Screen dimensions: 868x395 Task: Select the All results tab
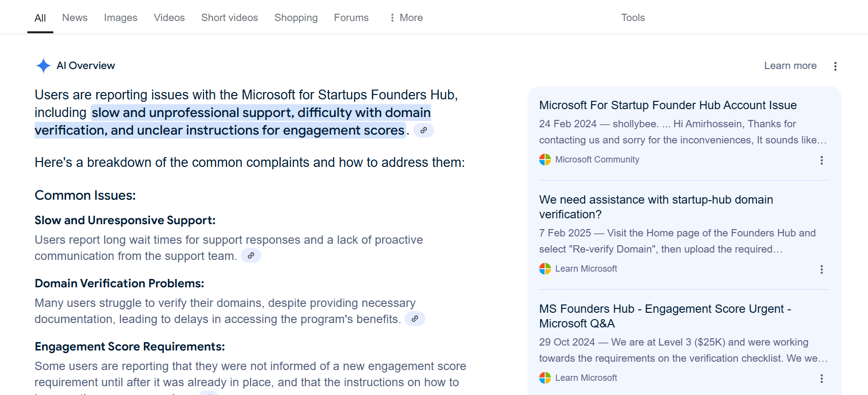[x=40, y=18]
